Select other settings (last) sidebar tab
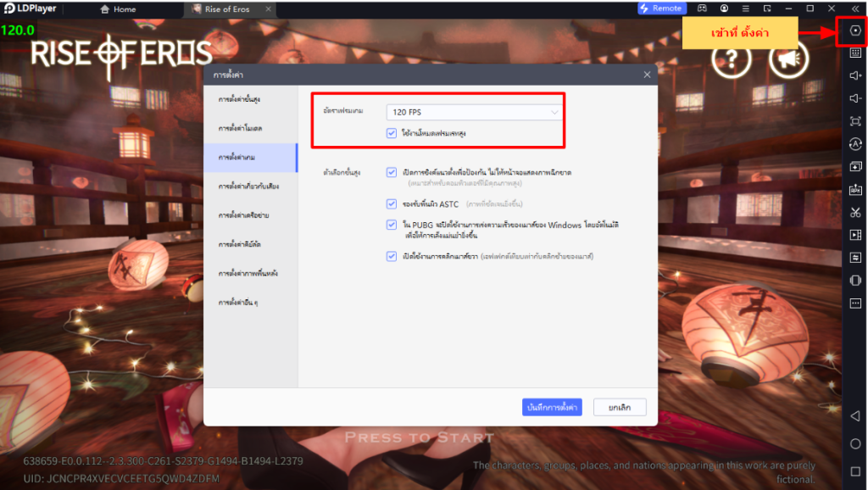The width and height of the screenshot is (868, 490). pyautogui.click(x=251, y=303)
